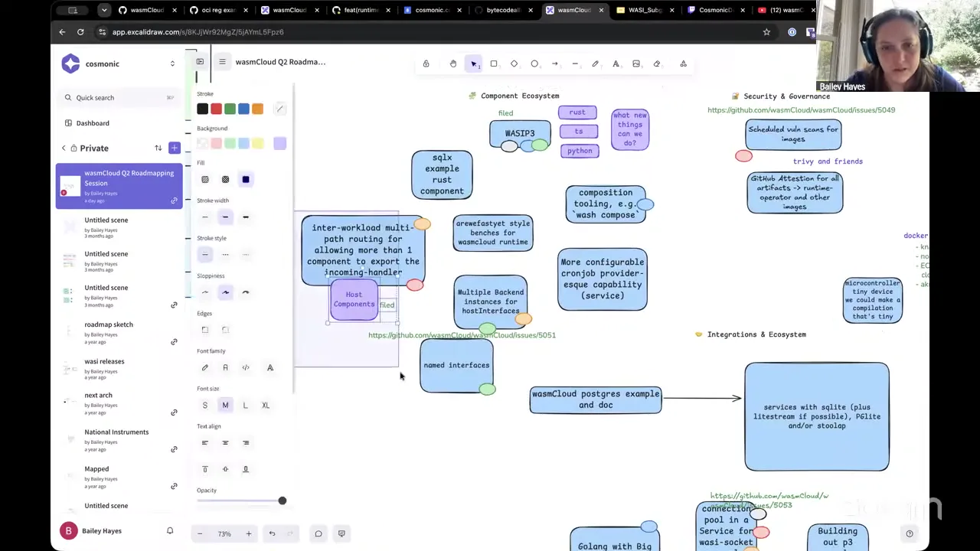Follow the wasmCloud issues/5051 link
This screenshot has height=551, width=980.
[x=462, y=335]
